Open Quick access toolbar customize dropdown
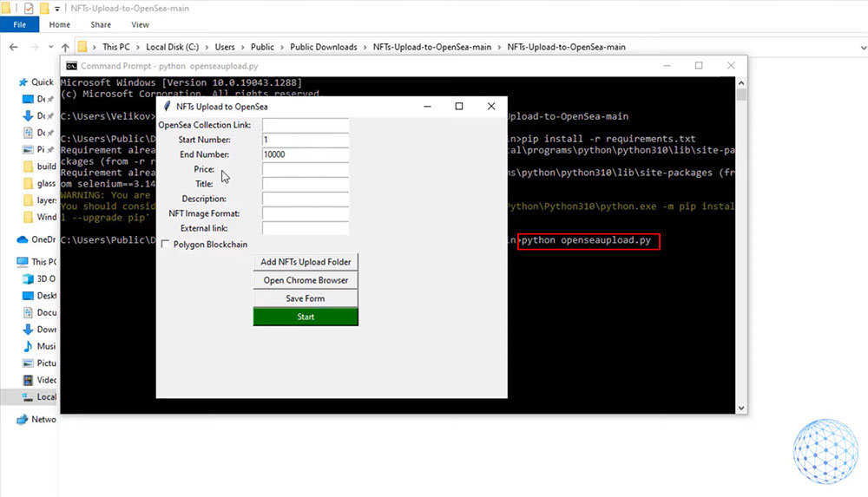Viewport: 868px width, 497px height. click(57, 9)
